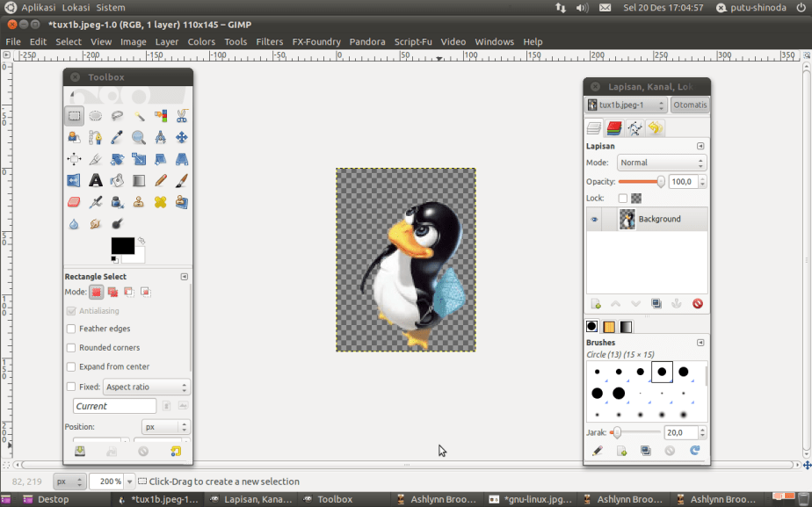Select the Foreground Select tool
Image resolution: width=812 pixels, height=507 pixels.
click(74, 137)
